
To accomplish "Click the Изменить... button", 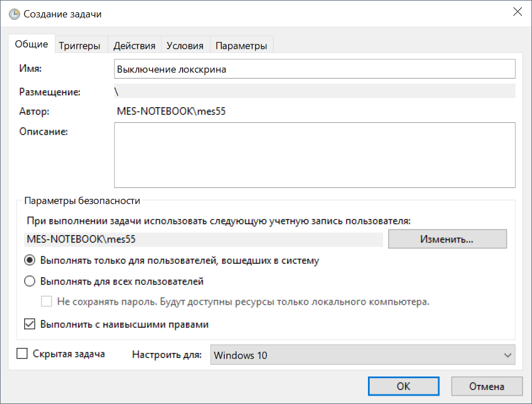I will click(x=447, y=239).
